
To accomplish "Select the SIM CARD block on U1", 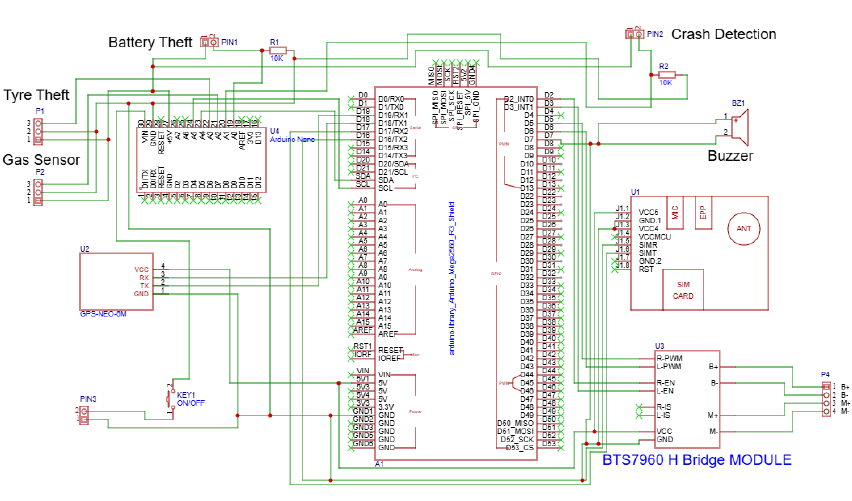I will tap(683, 290).
